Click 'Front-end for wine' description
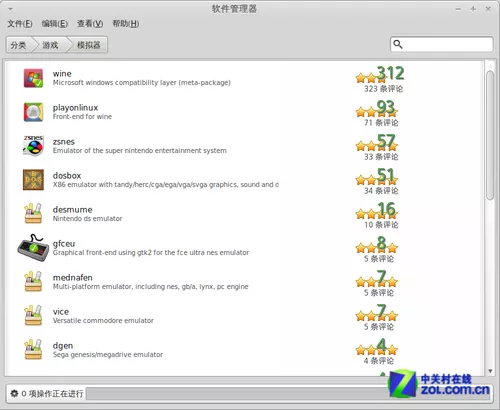 click(x=82, y=117)
